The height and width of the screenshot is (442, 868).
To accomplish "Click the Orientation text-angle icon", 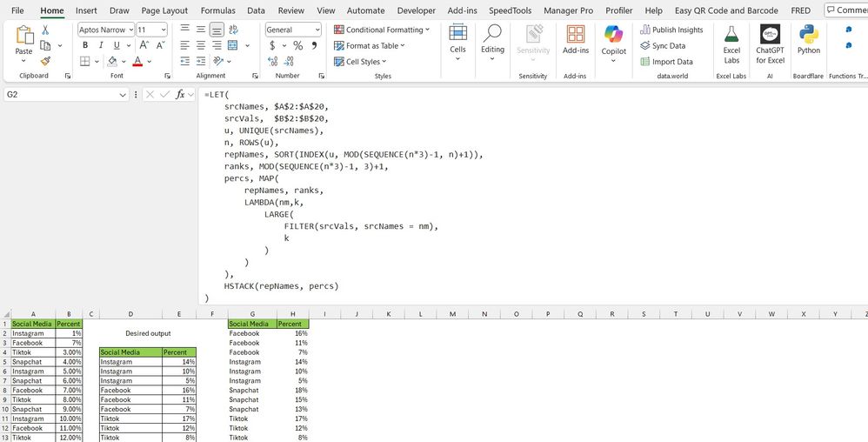I will point(218,61).
